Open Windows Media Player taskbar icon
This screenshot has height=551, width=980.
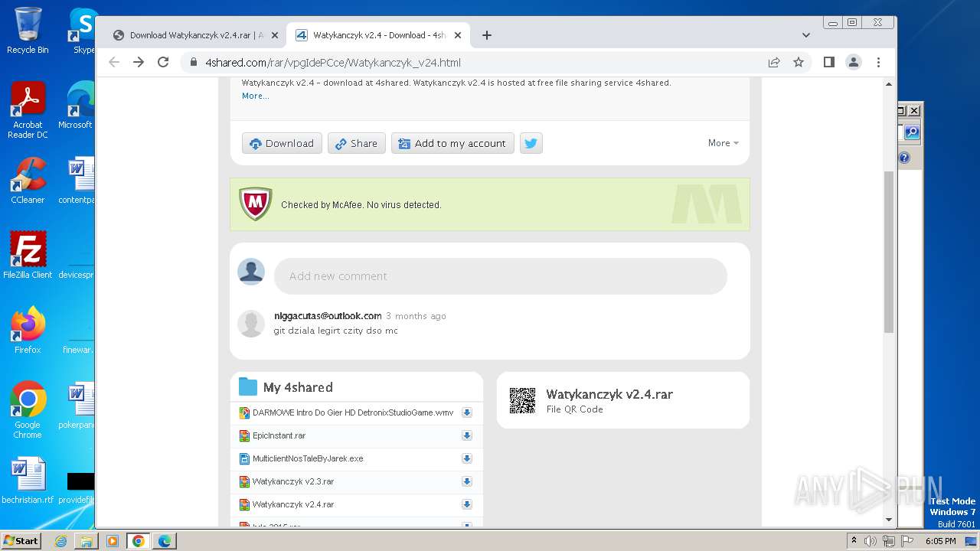113,541
